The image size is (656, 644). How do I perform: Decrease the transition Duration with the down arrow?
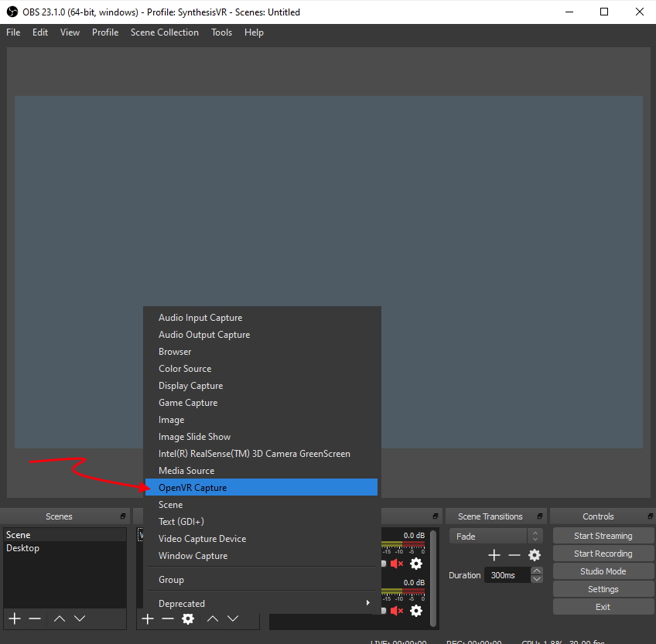click(537, 579)
